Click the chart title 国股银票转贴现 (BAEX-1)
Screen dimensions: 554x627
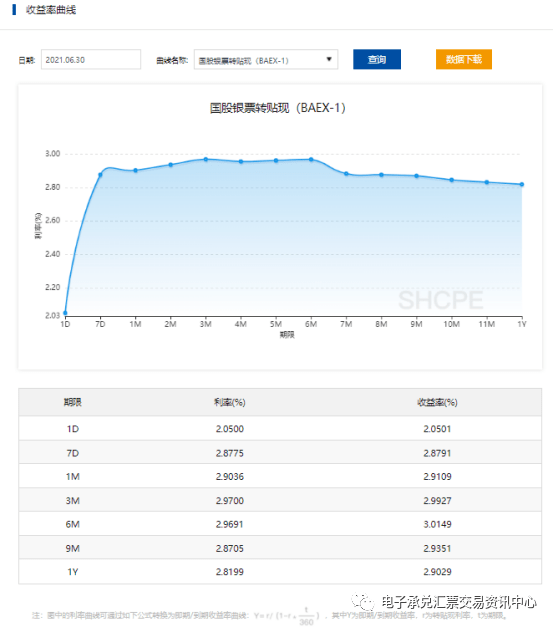(x=278, y=108)
